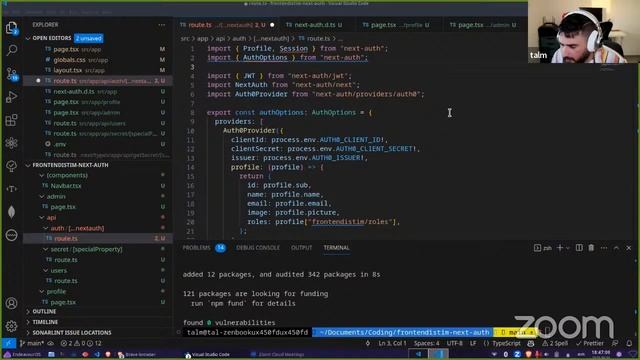Screen dimensions: 640x360
Task: Kill terminal with trash icon
Action: pos(591,248)
